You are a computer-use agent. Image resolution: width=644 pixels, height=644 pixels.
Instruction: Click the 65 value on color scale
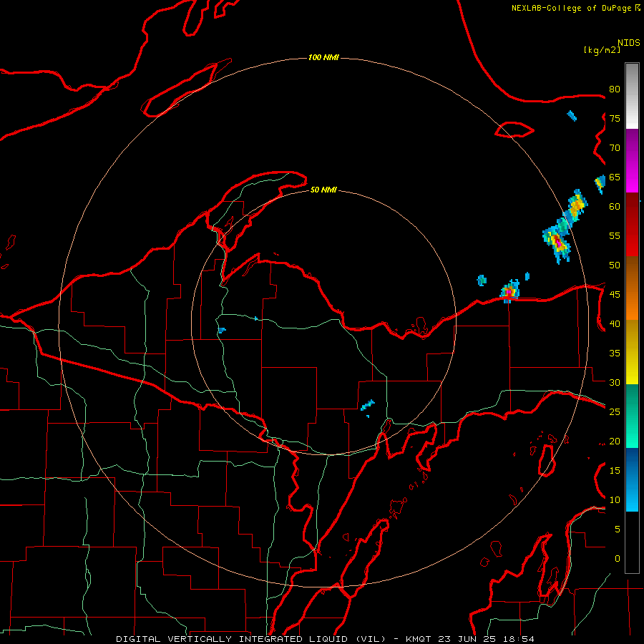coord(615,177)
